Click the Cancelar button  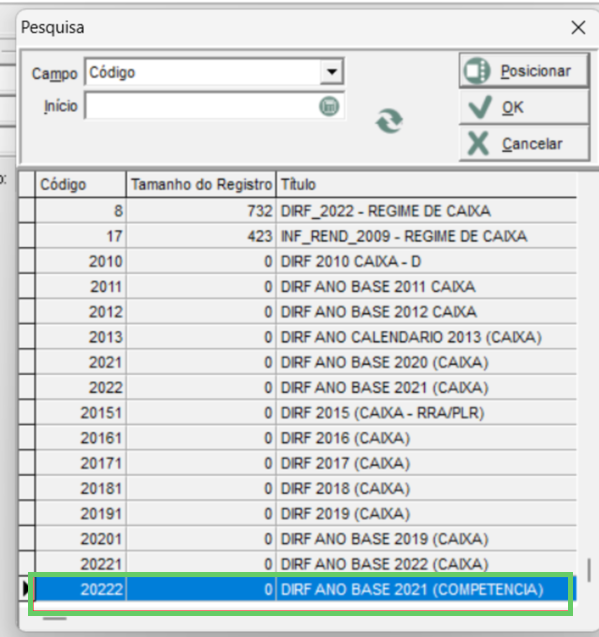click(x=524, y=143)
